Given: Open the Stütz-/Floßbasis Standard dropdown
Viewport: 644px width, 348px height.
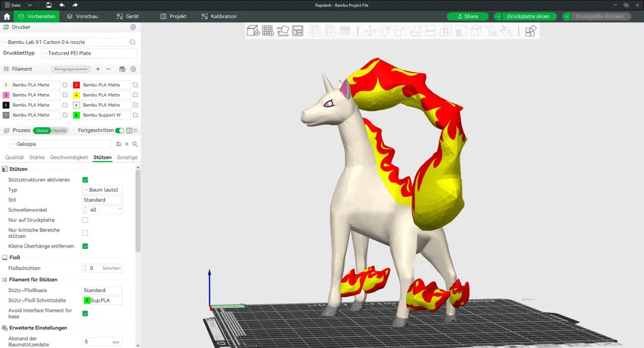Looking at the screenshot, I should (102, 290).
